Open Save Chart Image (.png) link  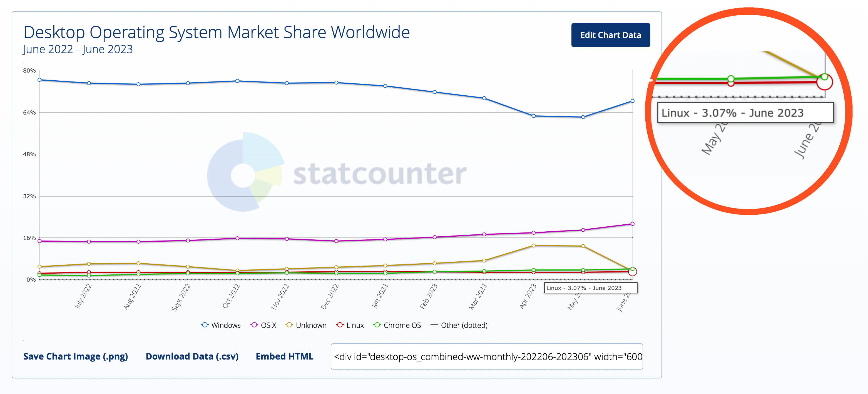76,356
